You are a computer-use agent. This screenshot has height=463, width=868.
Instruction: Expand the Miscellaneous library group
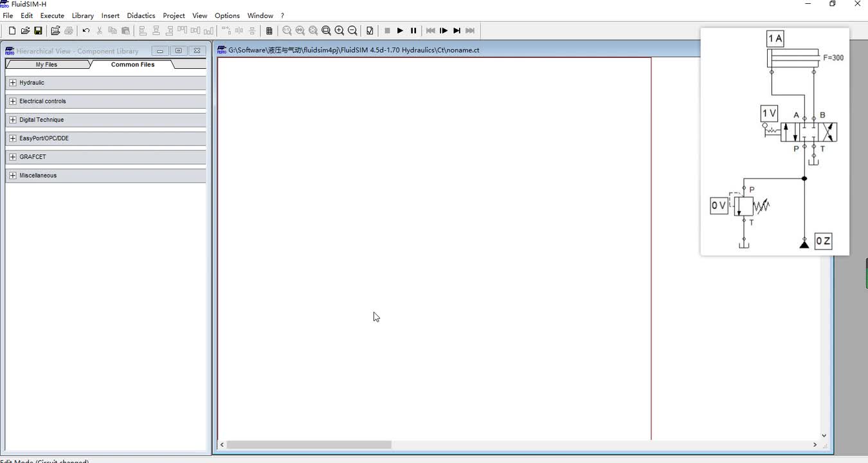click(13, 176)
